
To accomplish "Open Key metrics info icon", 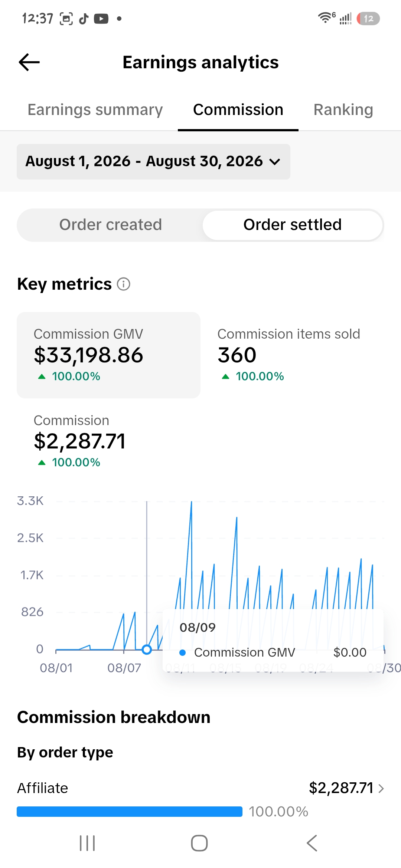I will 124,284.
